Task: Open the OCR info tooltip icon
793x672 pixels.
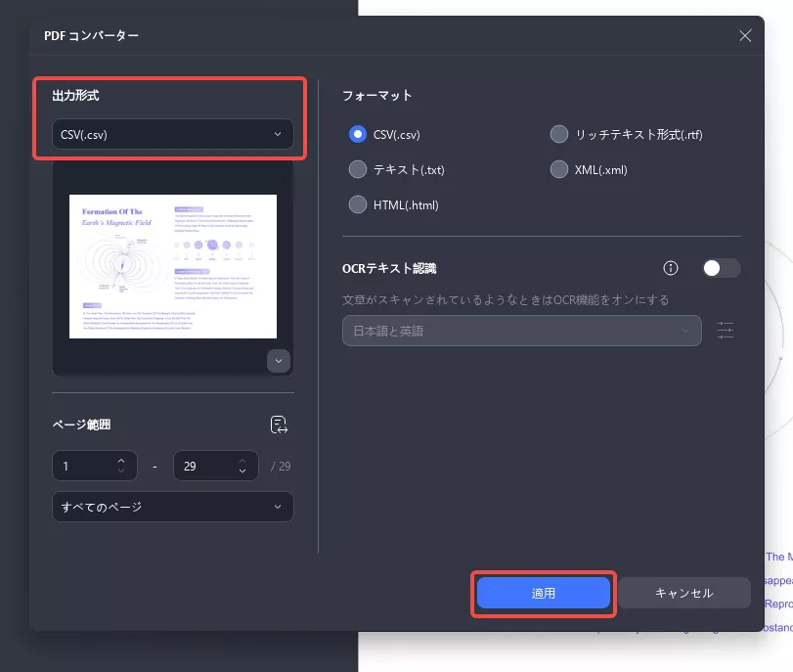Action: [x=671, y=268]
